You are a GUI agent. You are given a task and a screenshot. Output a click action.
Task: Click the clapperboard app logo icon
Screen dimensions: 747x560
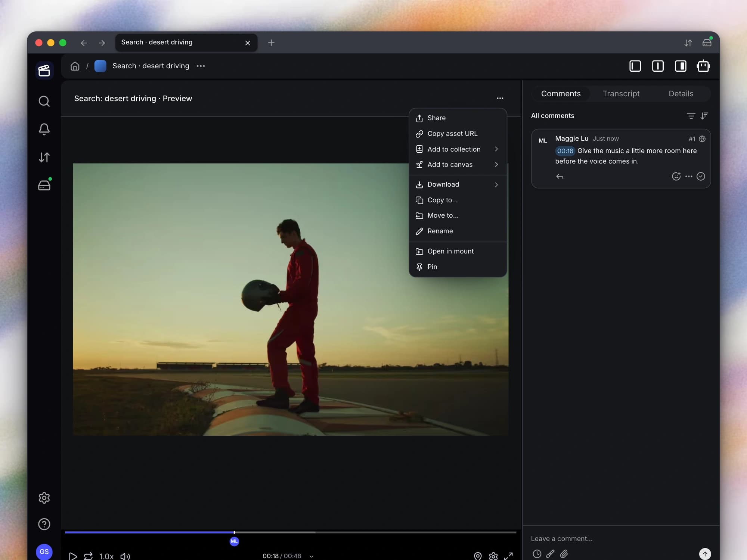tap(44, 71)
